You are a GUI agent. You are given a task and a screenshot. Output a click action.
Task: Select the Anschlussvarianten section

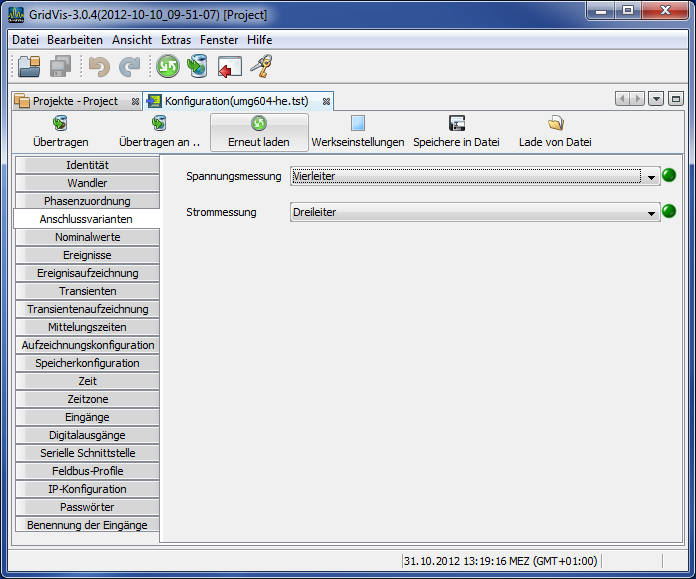pyautogui.click(x=87, y=219)
